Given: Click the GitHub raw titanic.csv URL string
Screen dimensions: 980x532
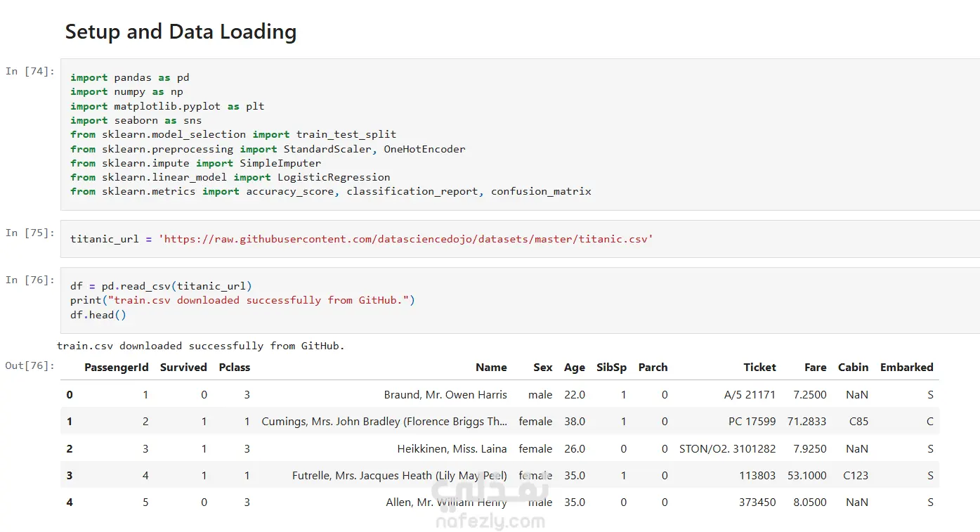Looking at the screenshot, I should click(406, 239).
